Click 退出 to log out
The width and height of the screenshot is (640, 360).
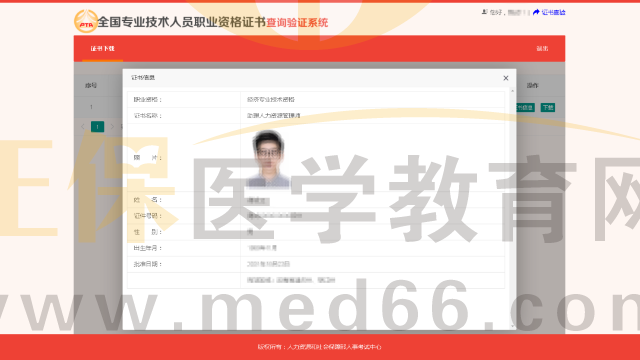[542, 49]
